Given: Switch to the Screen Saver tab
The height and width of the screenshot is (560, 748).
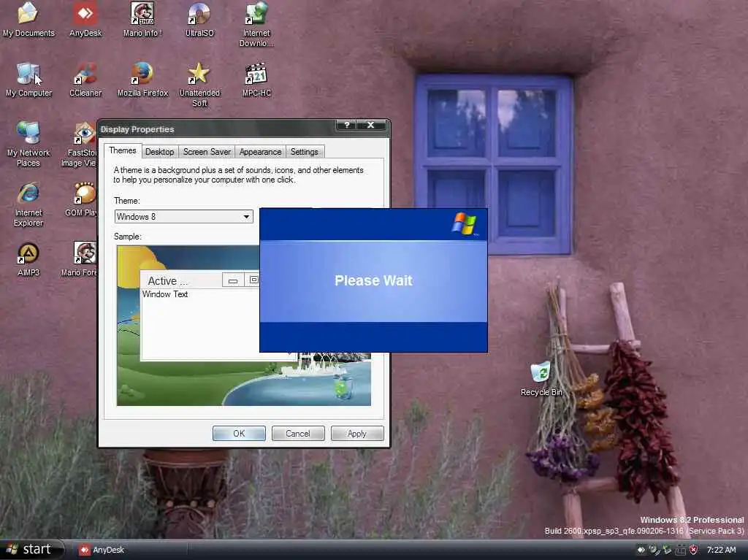Looking at the screenshot, I should coord(207,152).
